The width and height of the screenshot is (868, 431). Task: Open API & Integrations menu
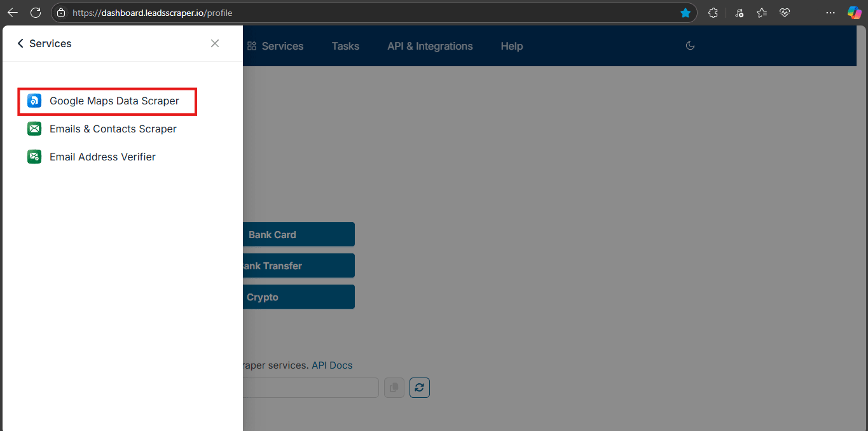tap(430, 46)
